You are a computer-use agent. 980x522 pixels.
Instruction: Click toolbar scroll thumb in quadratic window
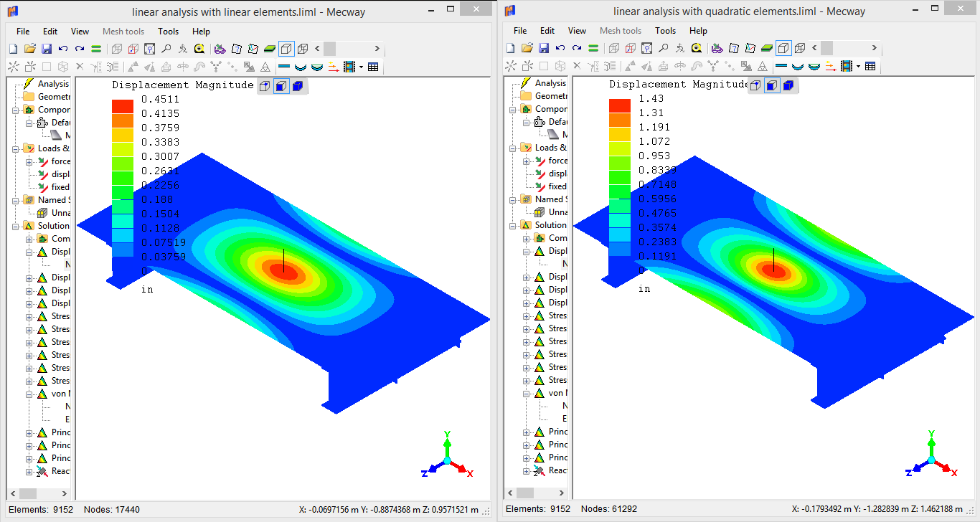[826, 48]
